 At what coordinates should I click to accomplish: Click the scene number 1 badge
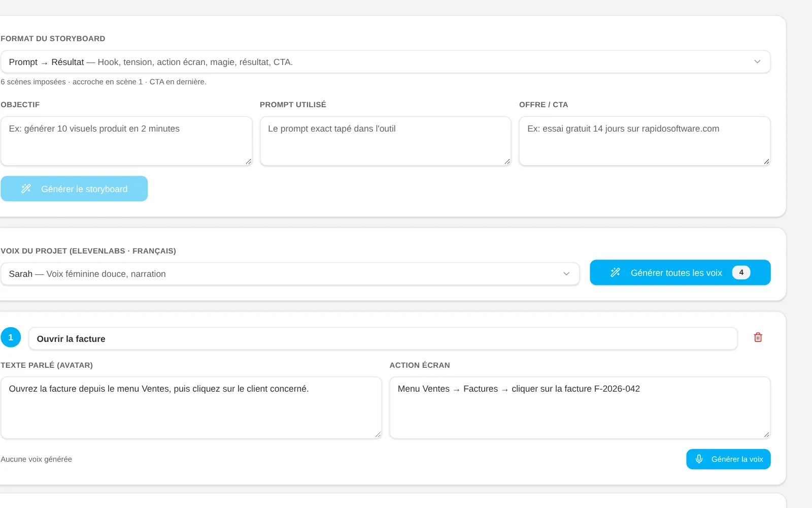[x=11, y=337]
